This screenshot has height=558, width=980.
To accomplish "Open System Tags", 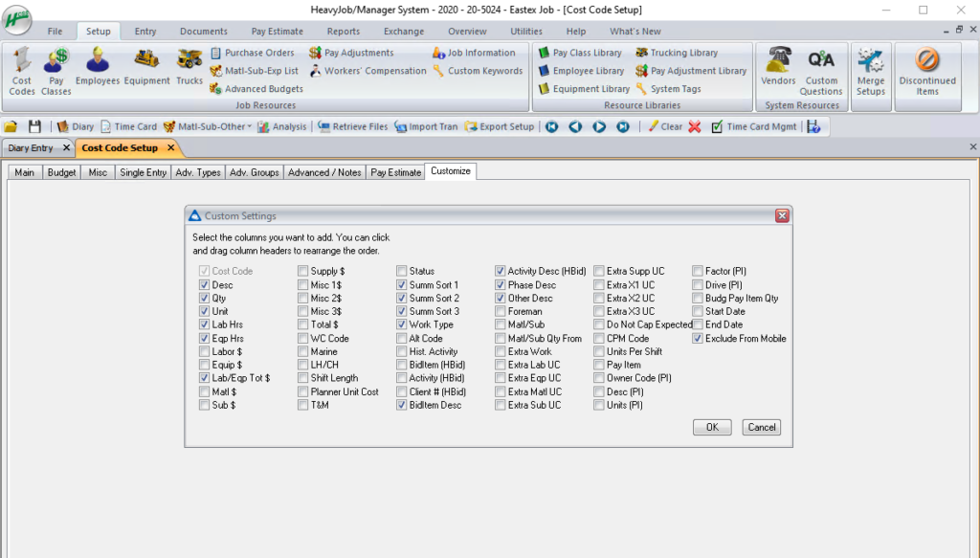I will [669, 89].
